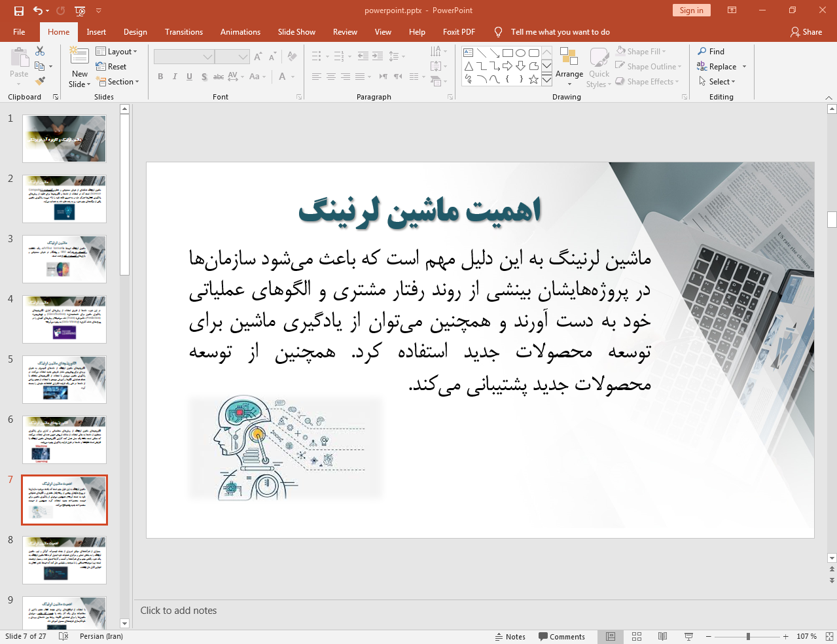Open Quick Styles gallery
Screen dimensions: 837x644
tap(599, 67)
